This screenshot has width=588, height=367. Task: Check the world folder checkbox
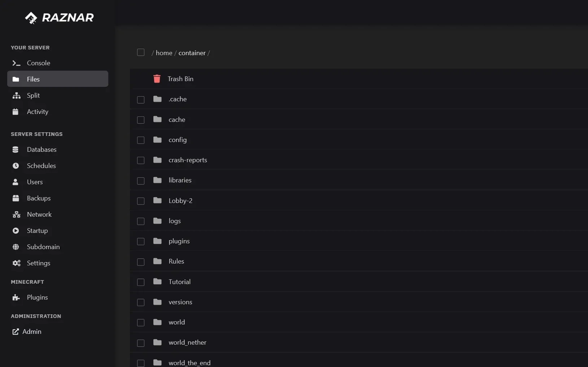141,323
